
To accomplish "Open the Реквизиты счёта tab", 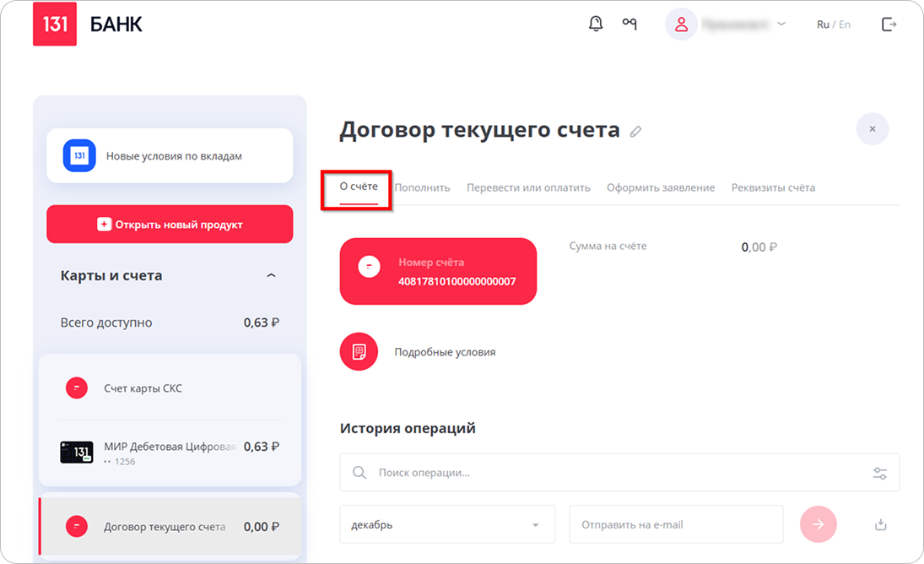I will 773,187.
